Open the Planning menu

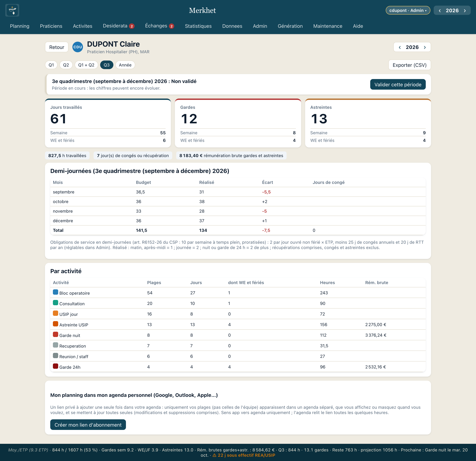pyautogui.click(x=20, y=26)
